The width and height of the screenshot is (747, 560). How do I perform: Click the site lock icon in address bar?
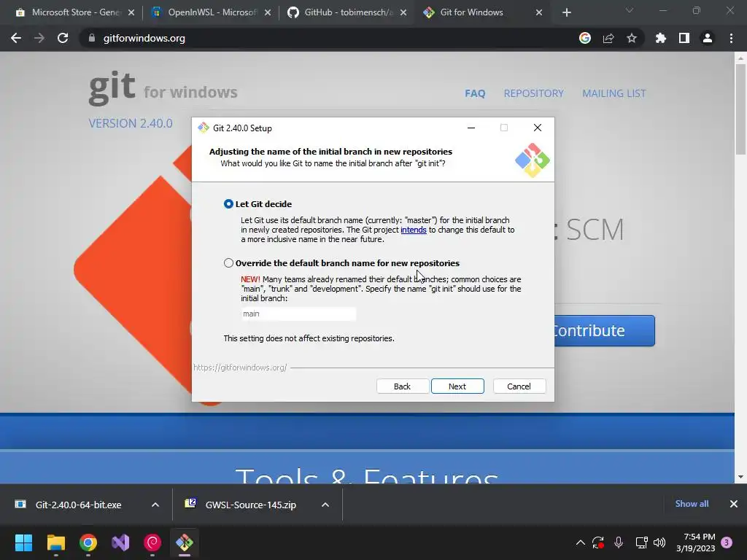[x=92, y=38]
